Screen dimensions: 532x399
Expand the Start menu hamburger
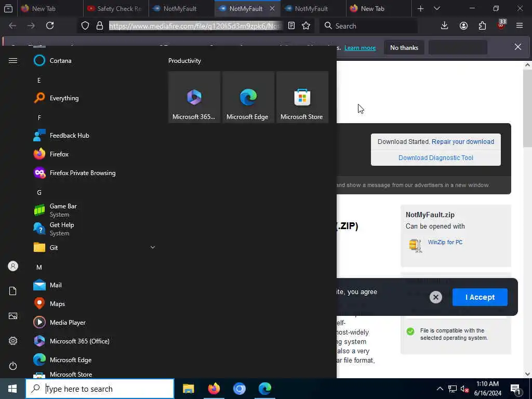pyautogui.click(x=13, y=60)
